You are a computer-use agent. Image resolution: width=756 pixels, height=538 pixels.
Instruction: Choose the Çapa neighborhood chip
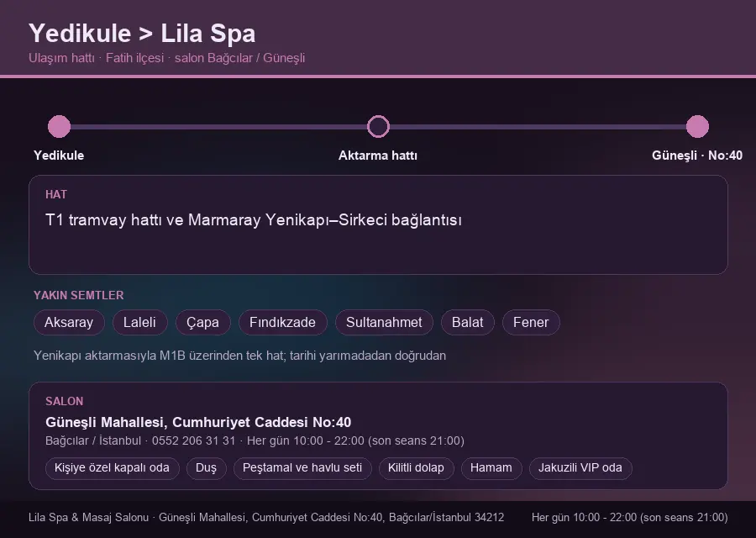point(203,322)
